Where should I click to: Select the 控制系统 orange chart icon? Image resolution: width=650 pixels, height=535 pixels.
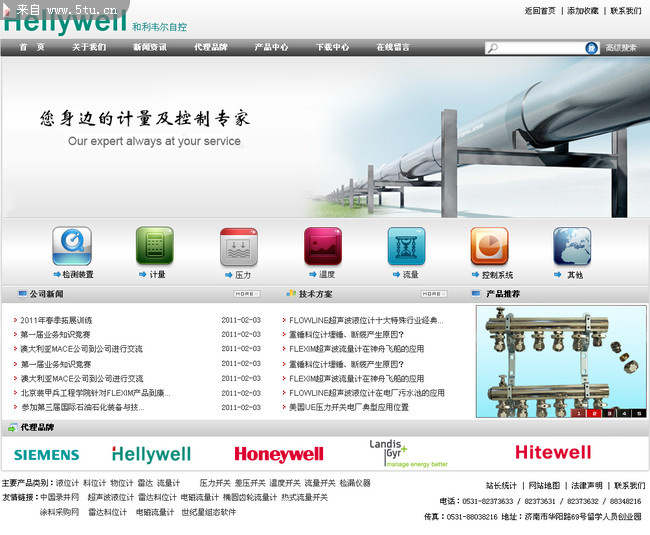coord(489,246)
